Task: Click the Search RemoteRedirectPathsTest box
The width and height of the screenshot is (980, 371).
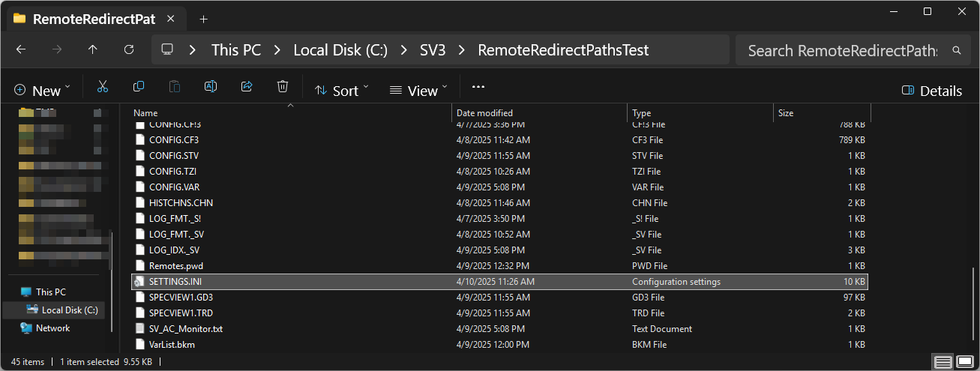Action: pos(844,50)
